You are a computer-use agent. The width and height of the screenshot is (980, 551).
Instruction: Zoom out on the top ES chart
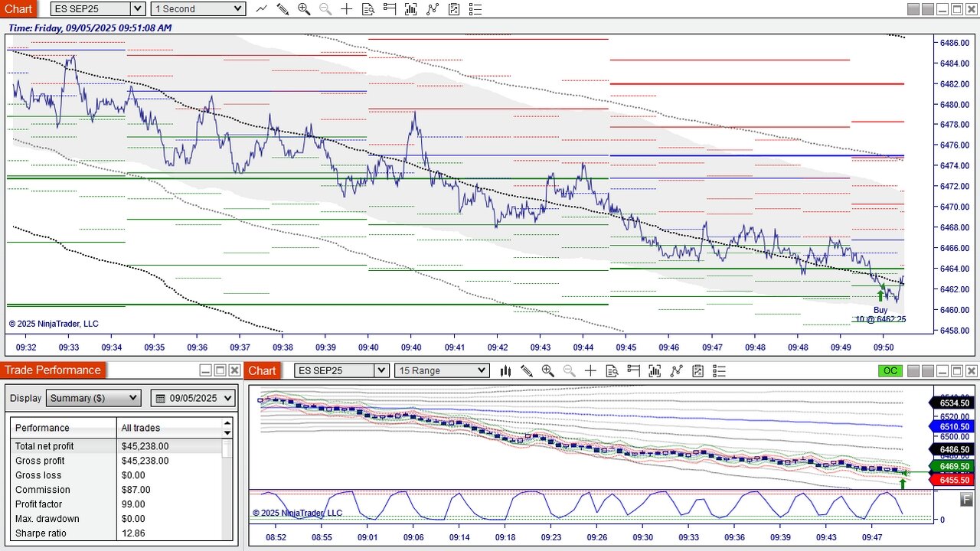coord(325,9)
